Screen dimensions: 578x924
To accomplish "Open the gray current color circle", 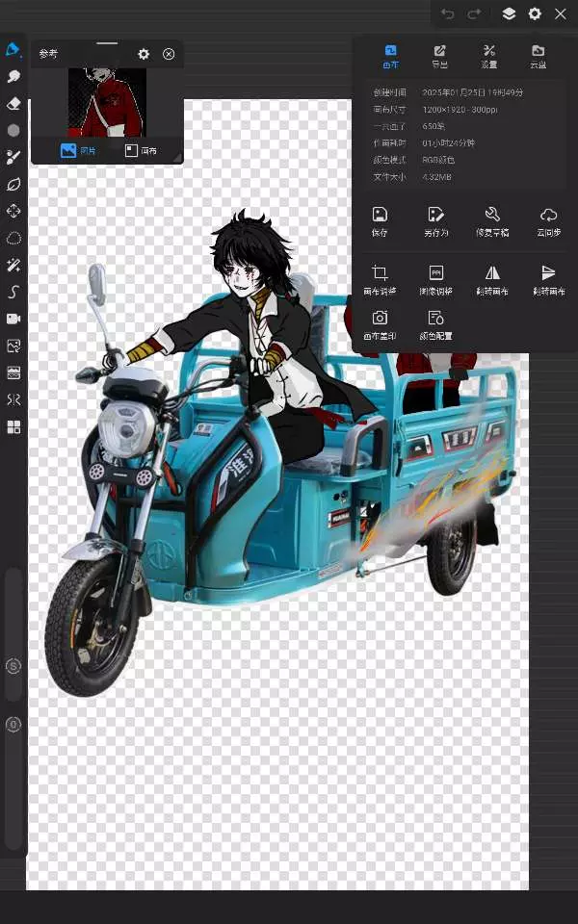I will pos(13,130).
